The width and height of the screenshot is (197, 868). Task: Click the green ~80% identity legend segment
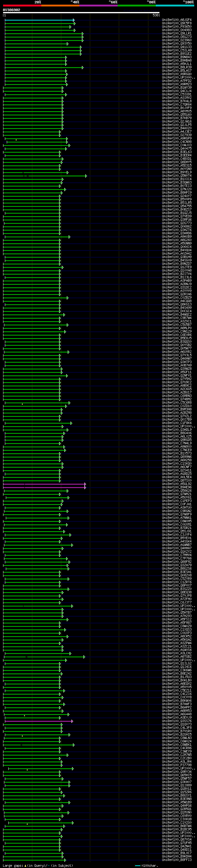tap(137, 6)
